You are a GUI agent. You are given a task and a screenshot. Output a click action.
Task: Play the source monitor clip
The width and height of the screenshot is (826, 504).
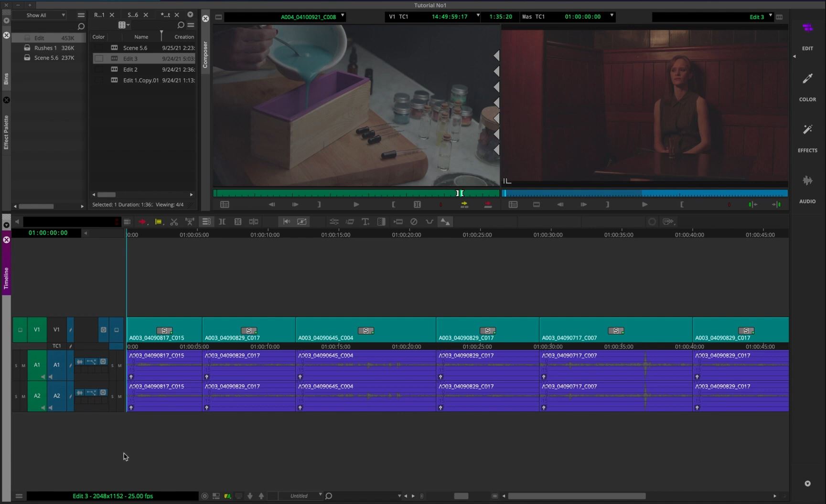[x=356, y=204]
